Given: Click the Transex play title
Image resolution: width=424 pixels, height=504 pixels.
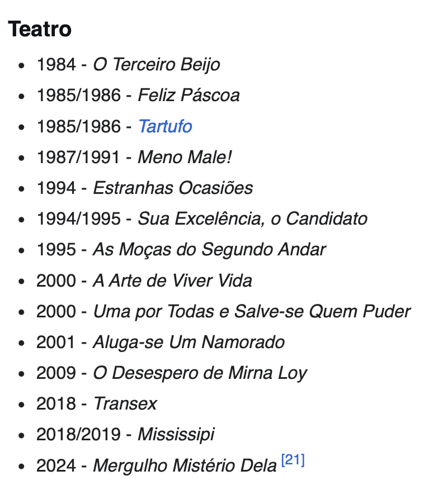Looking at the screenshot, I should click(x=125, y=403).
